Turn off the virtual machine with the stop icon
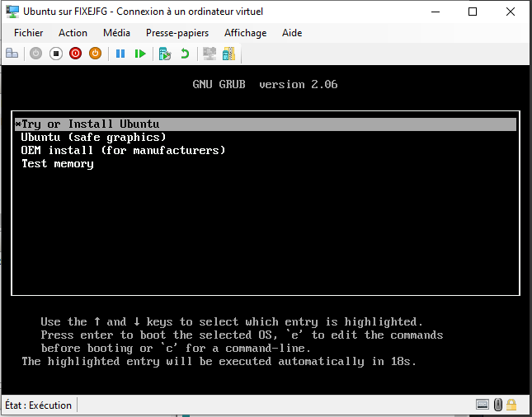Viewport: 532px width, 417px height. [x=55, y=54]
